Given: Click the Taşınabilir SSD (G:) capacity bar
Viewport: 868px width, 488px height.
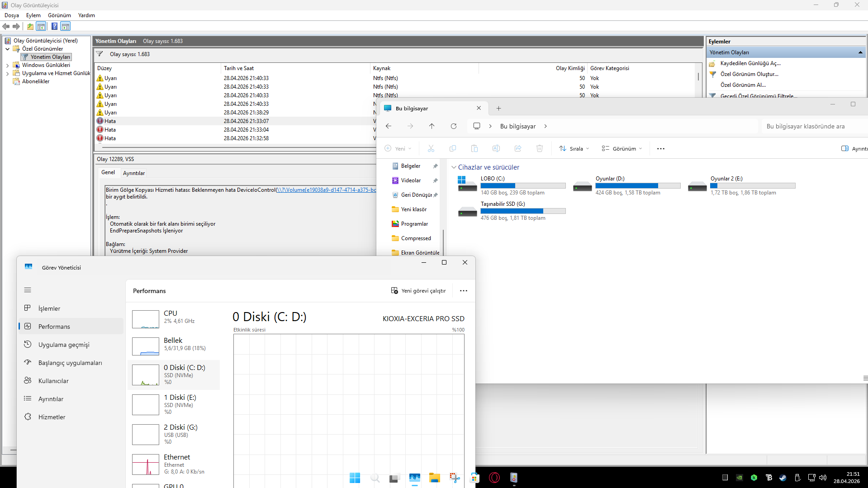Looking at the screenshot, I should click(523, 211).
